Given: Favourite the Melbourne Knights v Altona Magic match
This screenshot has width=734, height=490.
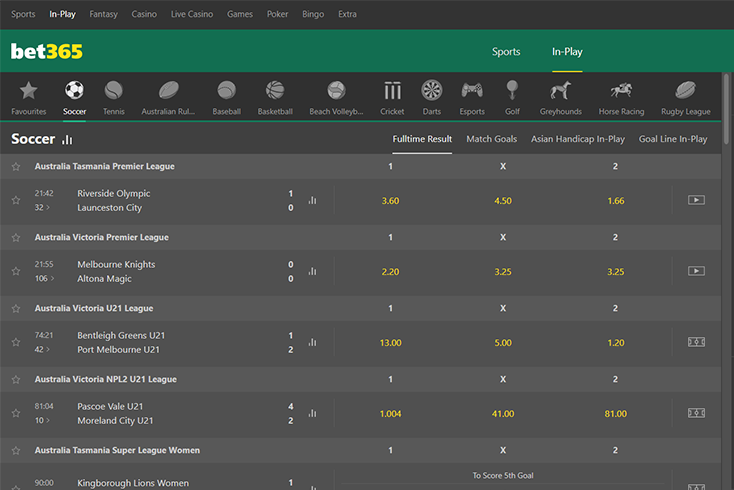Looking at the screenshot, I should tap(16, 271).
